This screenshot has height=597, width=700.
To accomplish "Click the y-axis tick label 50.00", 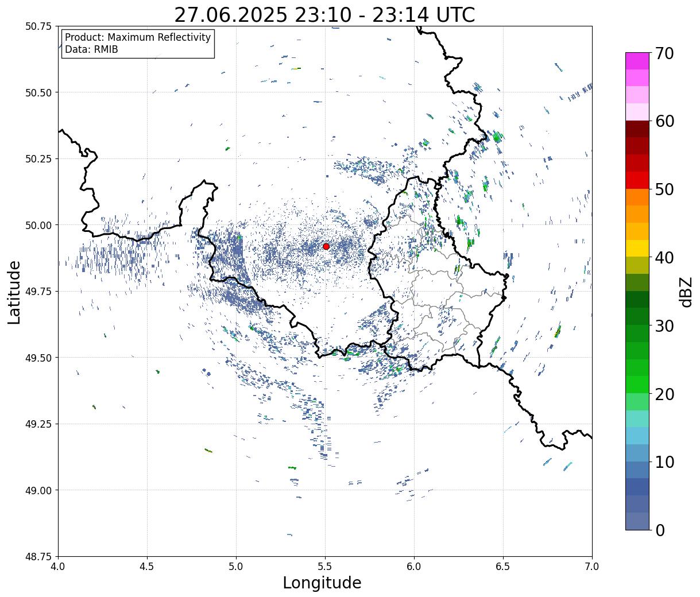I will coord(38,225).
